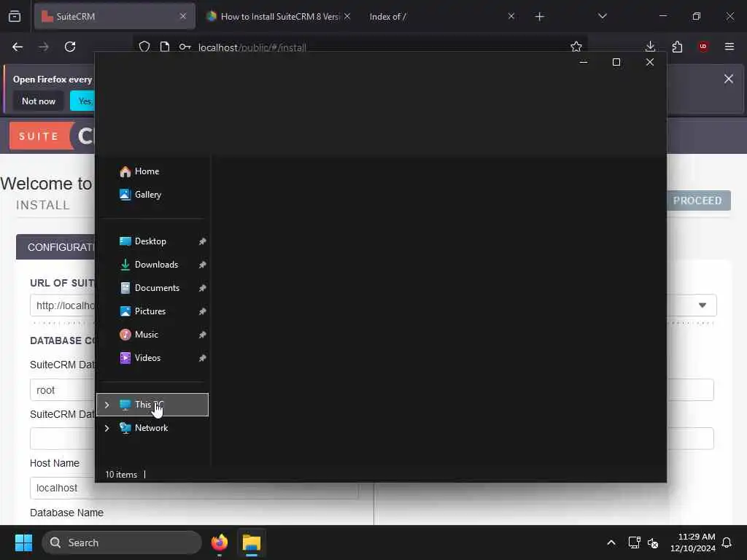This screenshot has height=560, width=747.
Task: Click the Firefox taskbar icon
Action: [x=220, y=542]
